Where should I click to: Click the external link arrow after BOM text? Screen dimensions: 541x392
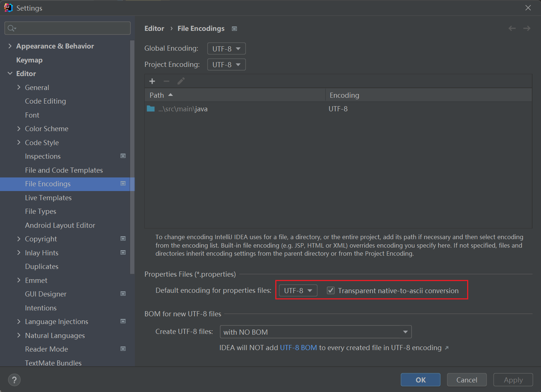[x=447, y=348]
